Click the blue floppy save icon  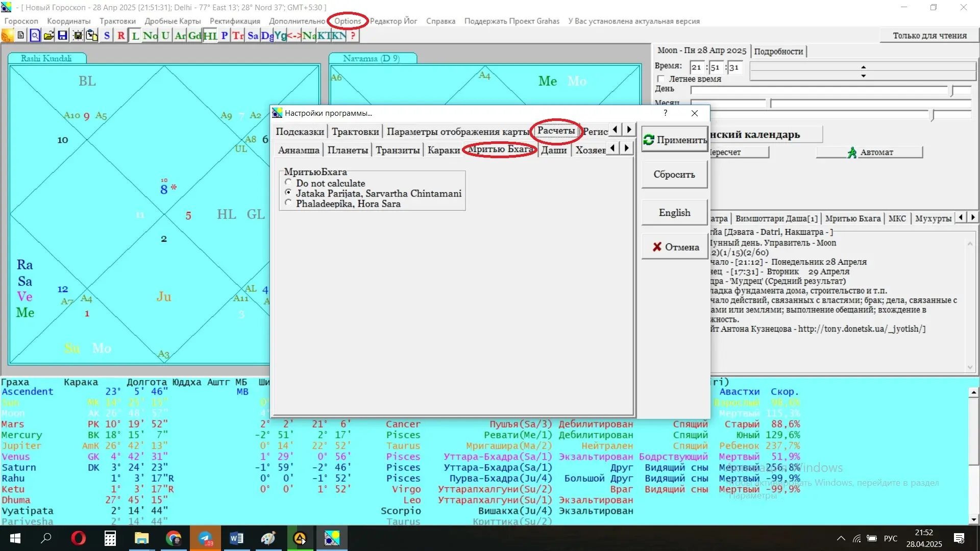(x=62, y=36)
